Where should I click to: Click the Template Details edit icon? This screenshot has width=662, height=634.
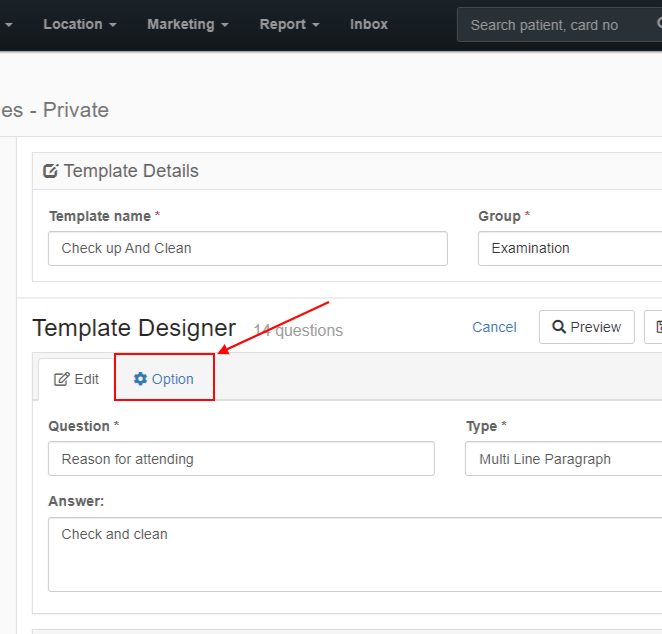click(x=50, y=171)
